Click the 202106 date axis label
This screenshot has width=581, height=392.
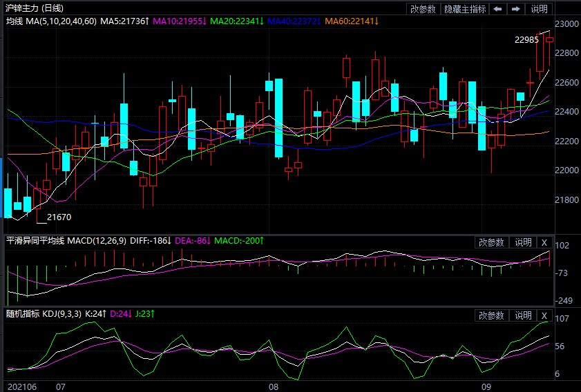22,386
